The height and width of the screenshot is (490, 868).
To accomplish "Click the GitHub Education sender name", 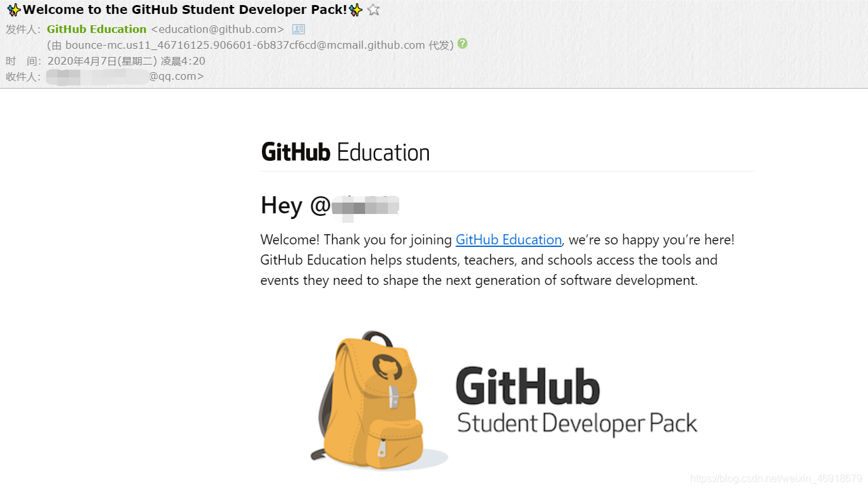I will pos(96,28).
